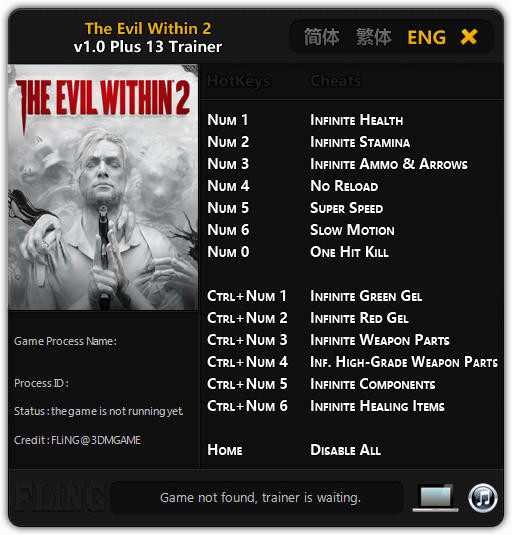Click the laptop monitor icon

pyautogui.click(x=436, y=498)
